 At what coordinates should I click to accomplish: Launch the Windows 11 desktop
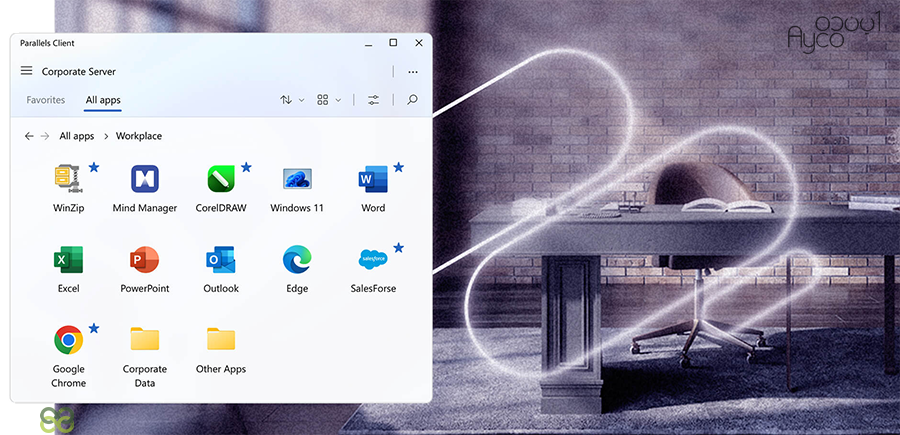click(x=297, y=180)
